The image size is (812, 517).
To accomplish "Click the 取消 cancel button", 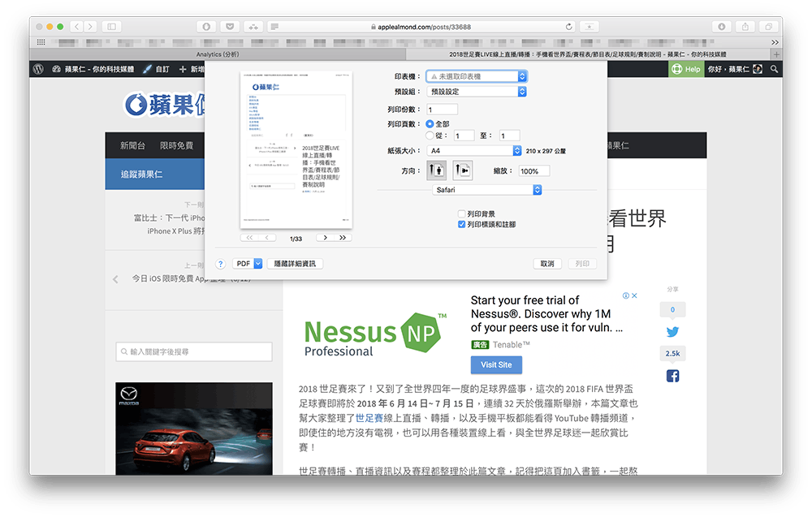I will [546, 264].
